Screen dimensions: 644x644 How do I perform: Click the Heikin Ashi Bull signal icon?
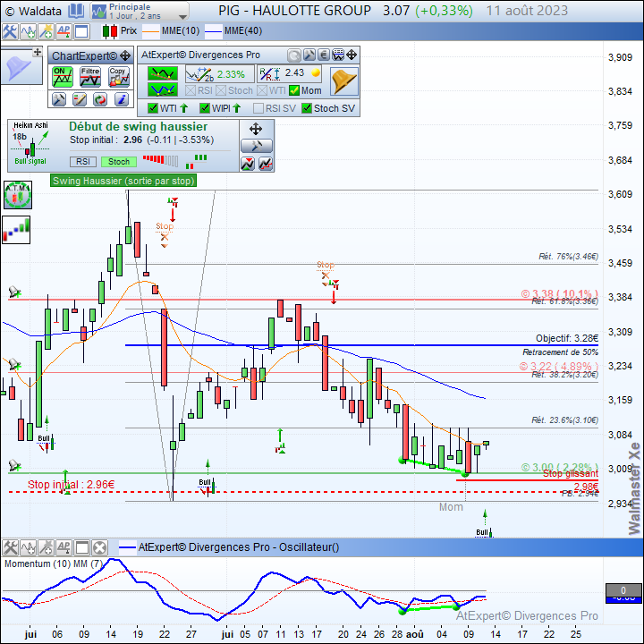point(30,143)
